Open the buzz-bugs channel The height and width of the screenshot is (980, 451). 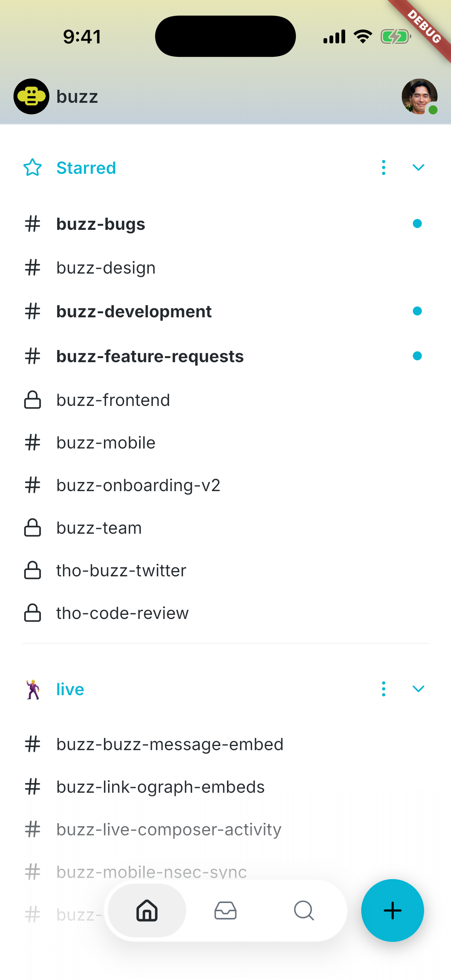pyautogui.click(x=225, y=224)
